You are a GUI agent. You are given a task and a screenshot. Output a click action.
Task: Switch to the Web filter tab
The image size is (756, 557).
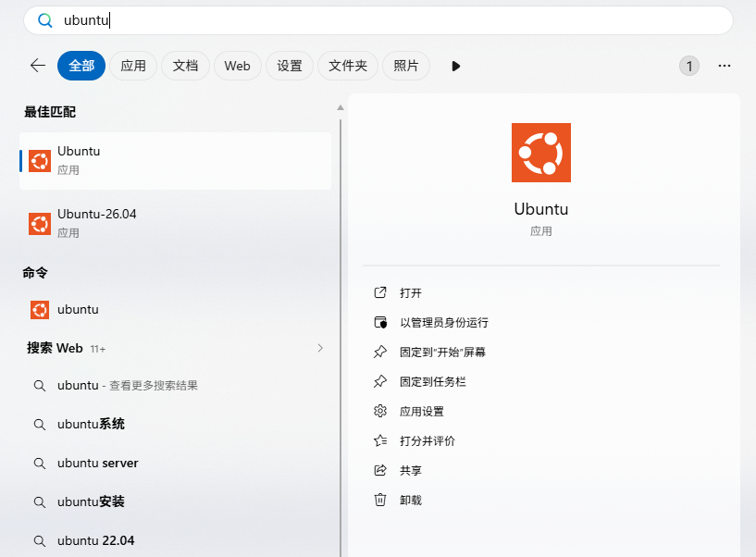(x=237, y=66)
